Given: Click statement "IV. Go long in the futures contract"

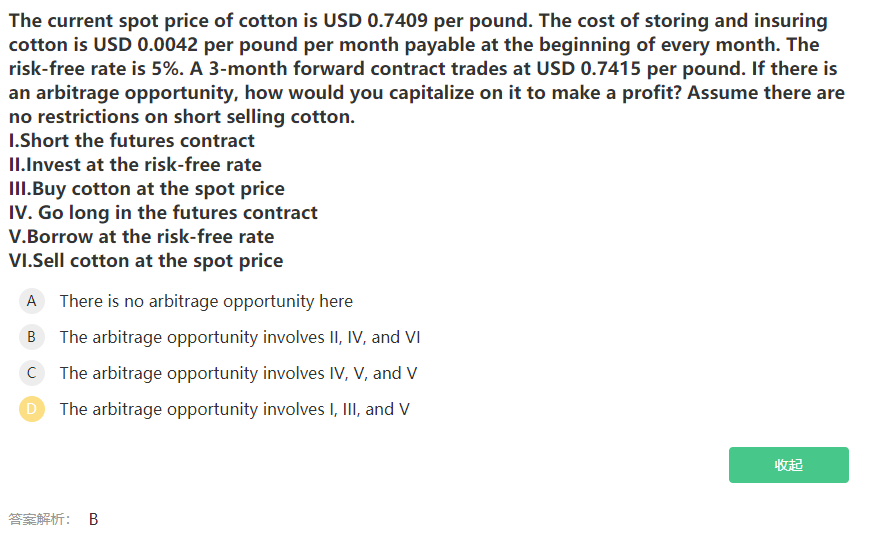Looking at the screenshot, I should tap(163, 213).
